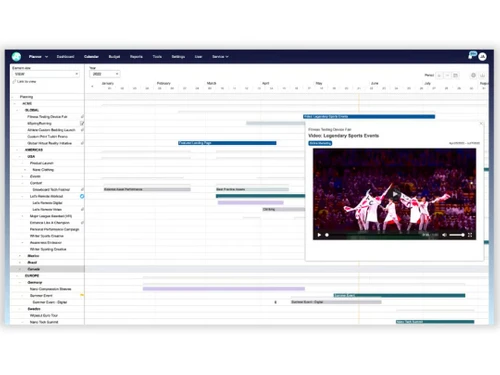Image resolution: width=500 pixels, height=375 pixels.
Task: Collapse the USA tree node
Action: (20, 156)
